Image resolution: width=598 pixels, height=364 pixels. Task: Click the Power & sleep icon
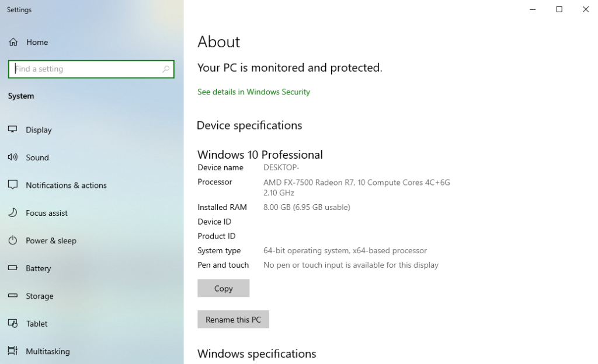click(12, 240)
